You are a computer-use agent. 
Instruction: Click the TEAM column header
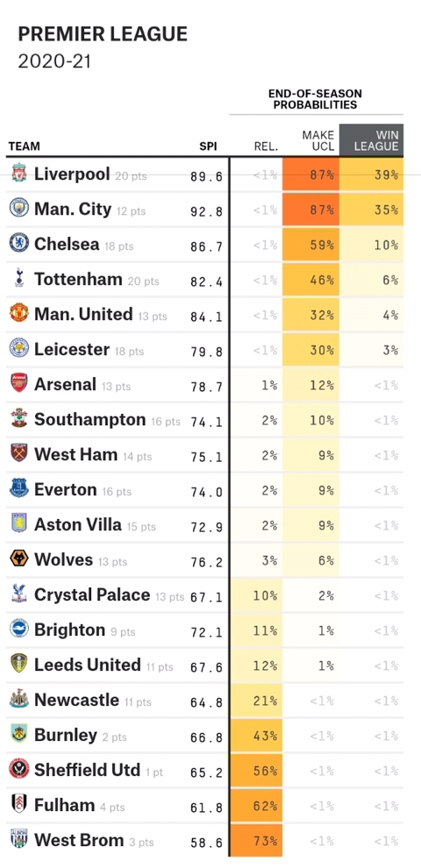(x=24, y=146)
